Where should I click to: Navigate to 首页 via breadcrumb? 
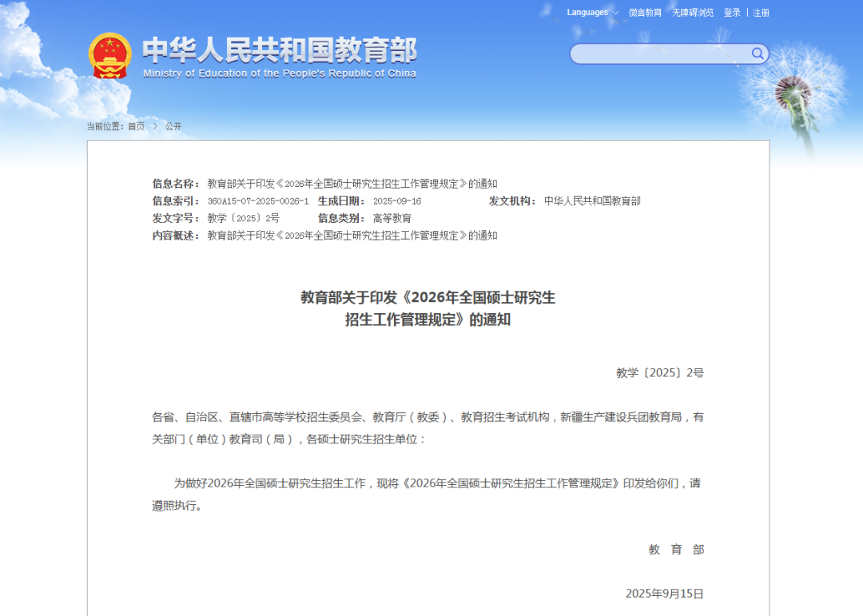pyautogui.click(x=135, y=126)
